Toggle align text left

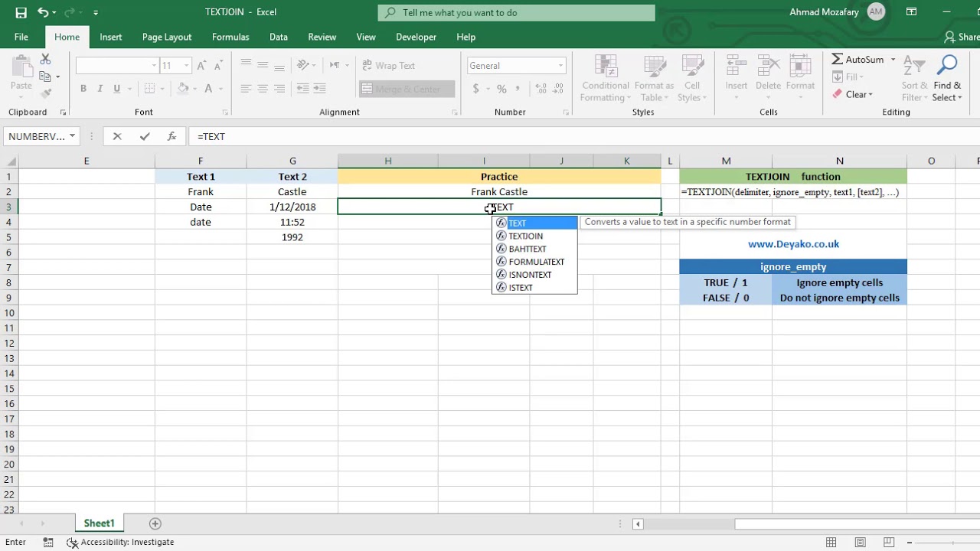click(x=246, y=89)
